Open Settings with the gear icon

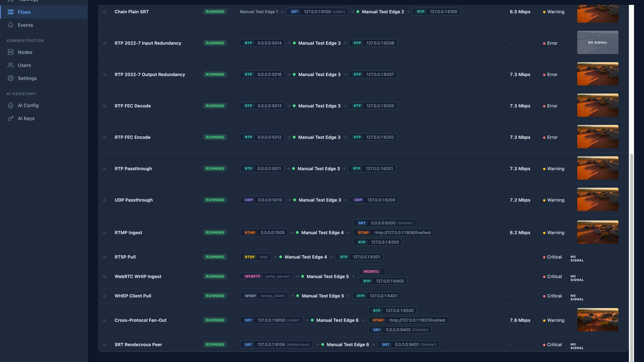[10, 78]
